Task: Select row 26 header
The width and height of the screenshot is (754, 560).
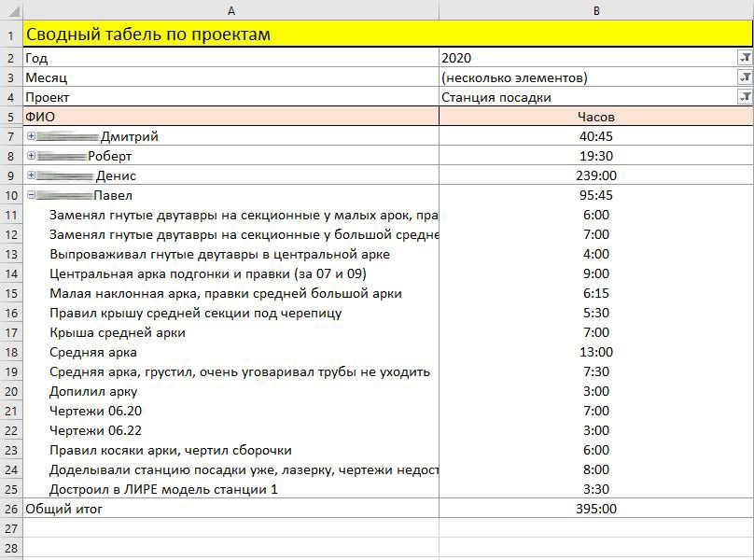Action: click(x=11, y=509)
